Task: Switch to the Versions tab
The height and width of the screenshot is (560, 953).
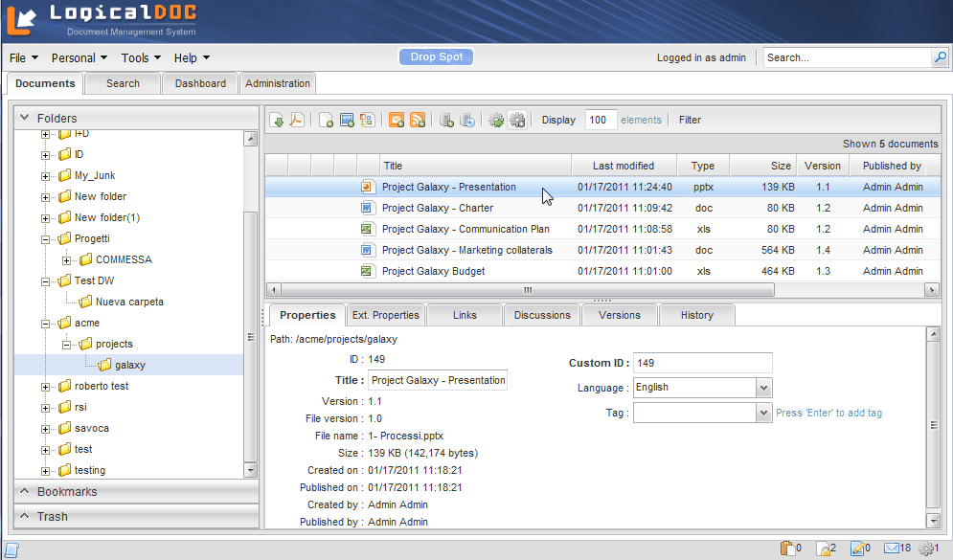Action: click(x=621, y=314)
